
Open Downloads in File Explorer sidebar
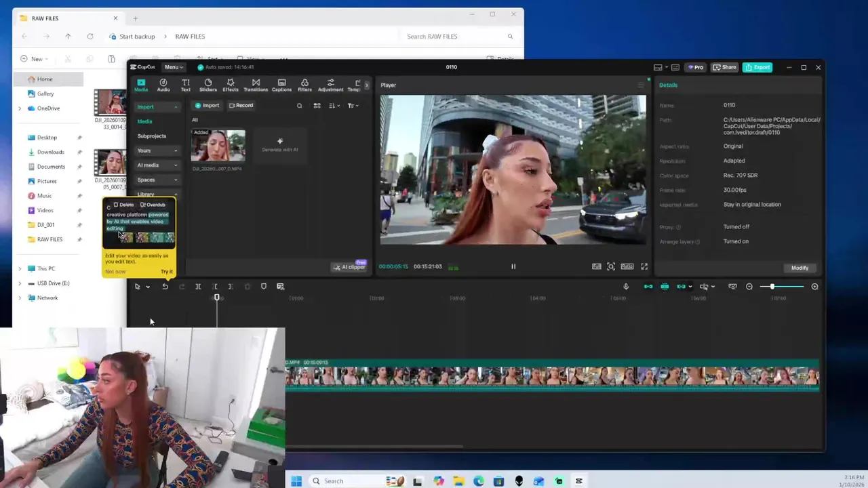[x=51, y=152]
